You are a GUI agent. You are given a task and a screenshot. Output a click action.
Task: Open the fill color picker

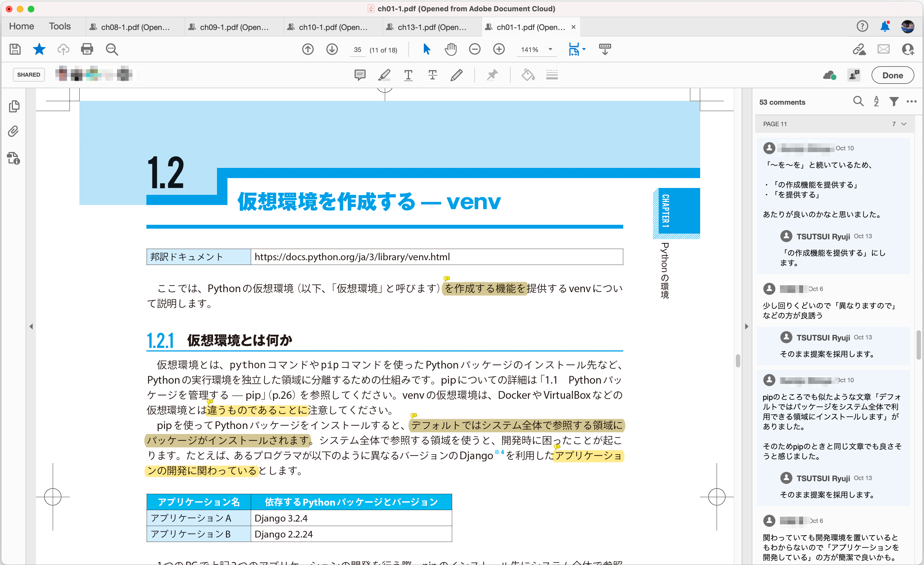point(527,75)
